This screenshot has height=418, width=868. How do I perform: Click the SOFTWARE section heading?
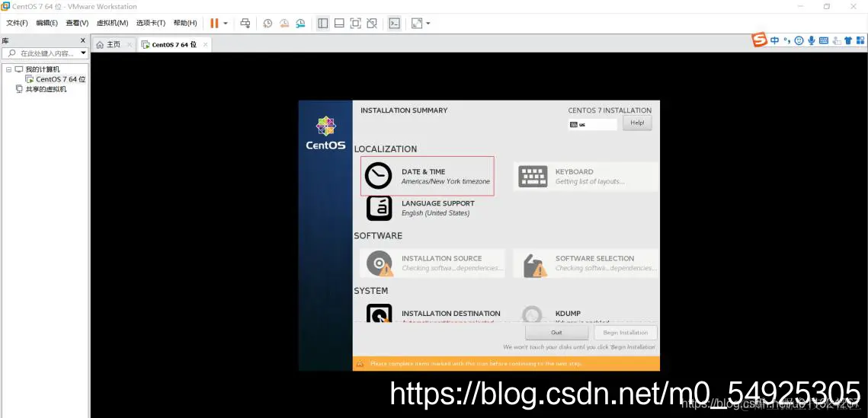[x=378, y=235]
